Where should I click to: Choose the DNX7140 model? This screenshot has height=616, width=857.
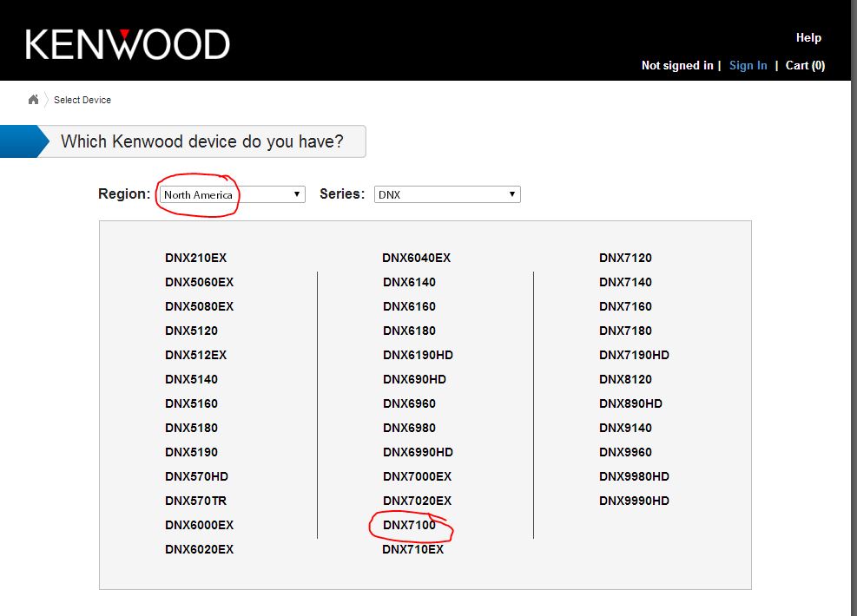coord(625,282)
